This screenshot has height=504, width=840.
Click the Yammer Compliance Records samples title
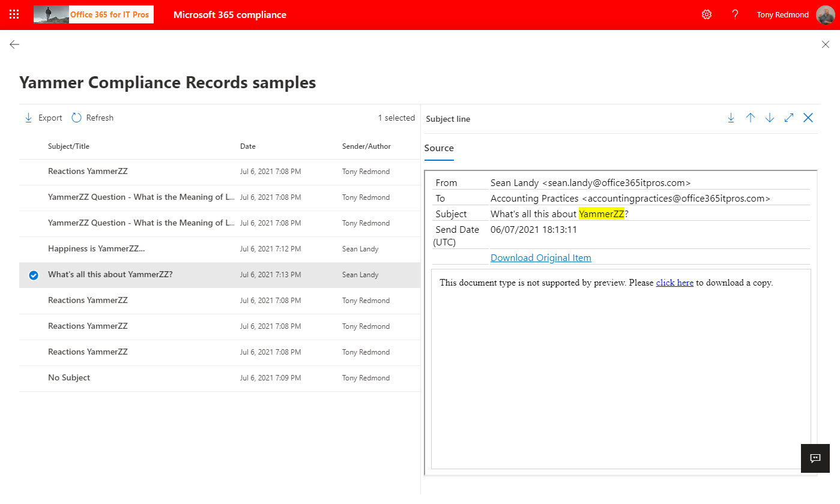[x=168, y=82]
